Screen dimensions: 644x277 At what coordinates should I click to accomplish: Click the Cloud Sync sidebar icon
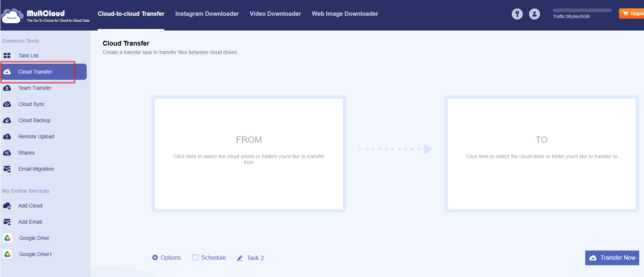pos(7,104)
